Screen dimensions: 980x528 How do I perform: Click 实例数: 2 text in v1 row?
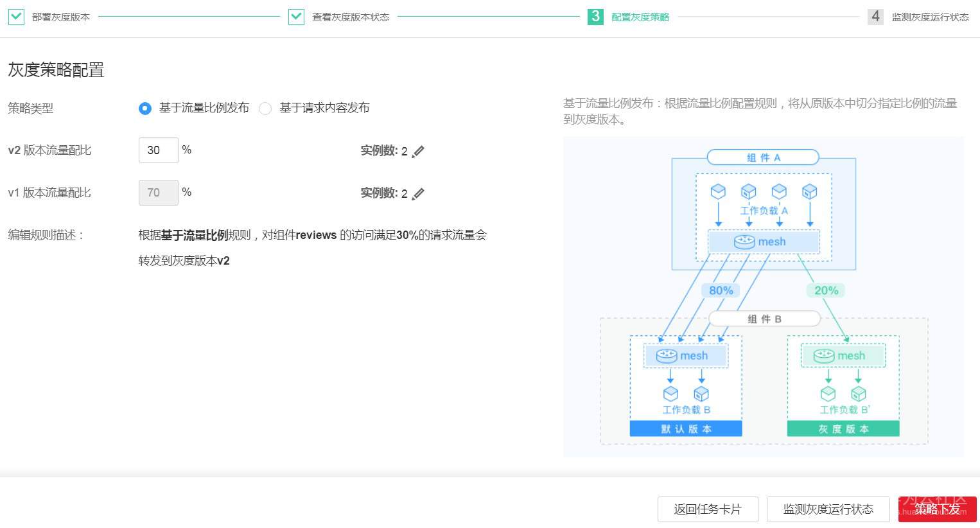[x=384, y=193]
